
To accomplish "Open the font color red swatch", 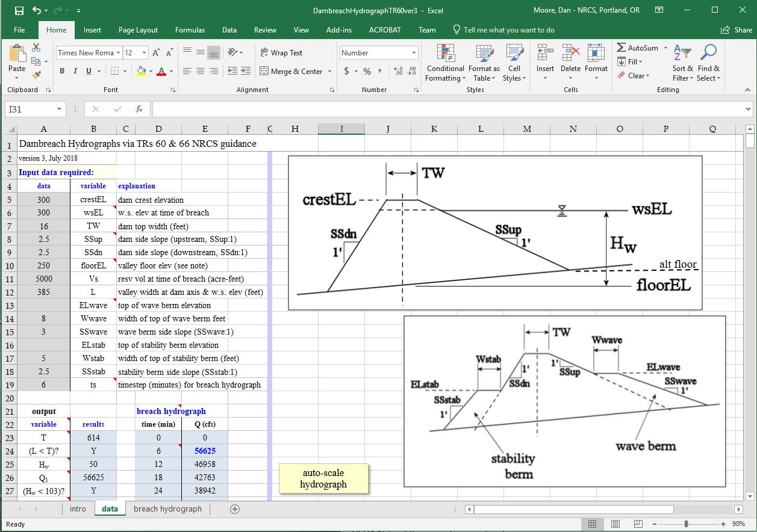I will (161, 71).
